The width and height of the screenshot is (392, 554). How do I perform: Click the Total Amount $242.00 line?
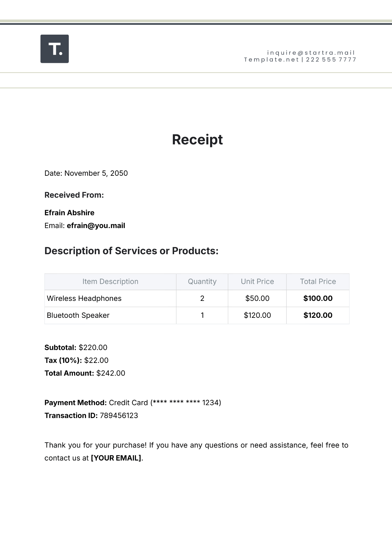[x=85, y=373]
